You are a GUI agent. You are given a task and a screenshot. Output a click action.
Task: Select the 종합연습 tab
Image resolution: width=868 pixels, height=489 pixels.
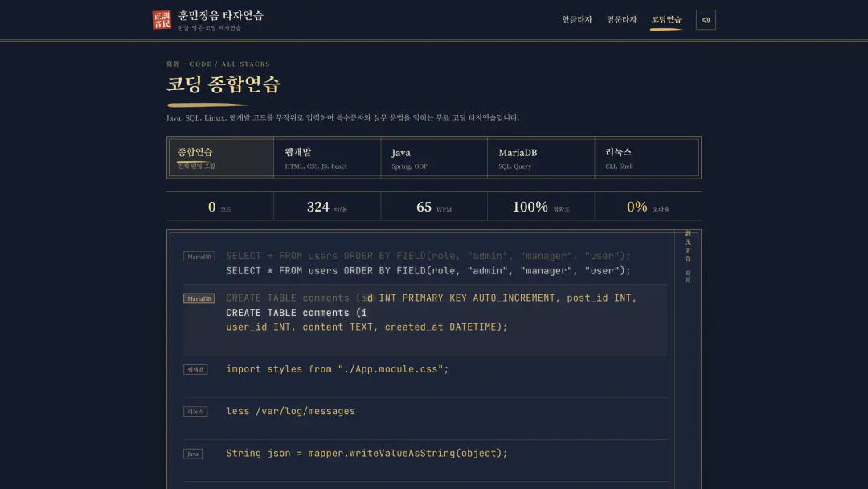220,158
